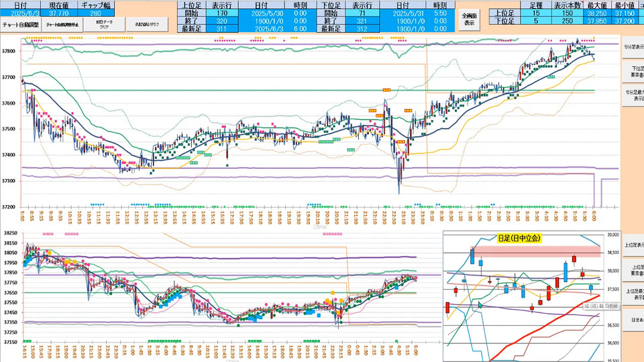Click the ギャップ幅 header cell
This screenshot has width=644, height=362.
point(95,5)
